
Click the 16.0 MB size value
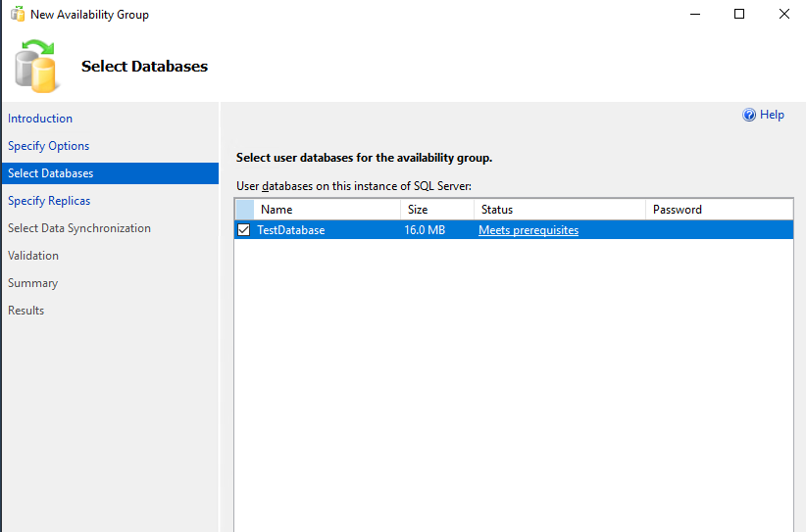coord(425,230)
